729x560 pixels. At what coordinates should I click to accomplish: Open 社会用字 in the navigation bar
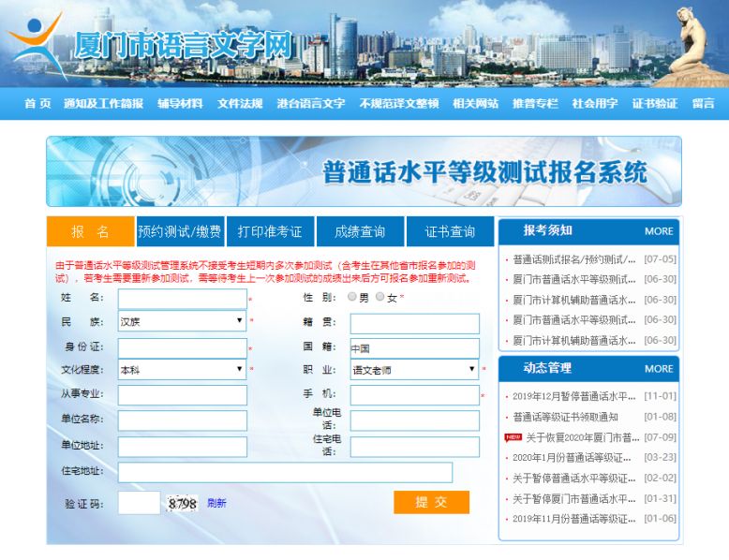(x=595, y=103)
